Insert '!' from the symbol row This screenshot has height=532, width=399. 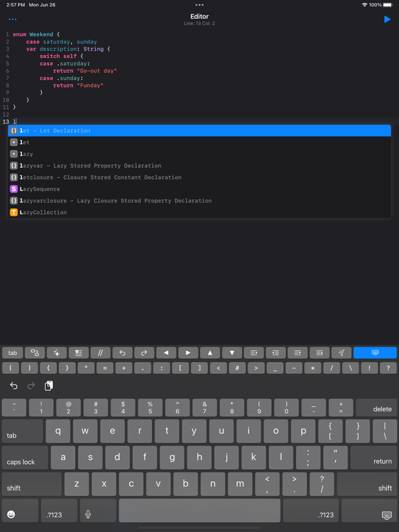pos(369,368)
